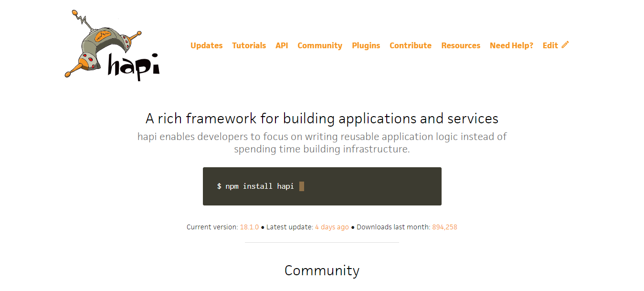Click the Edit link in navigation
644x291 pixels.
pyautogui.click(x=550, y=45)
